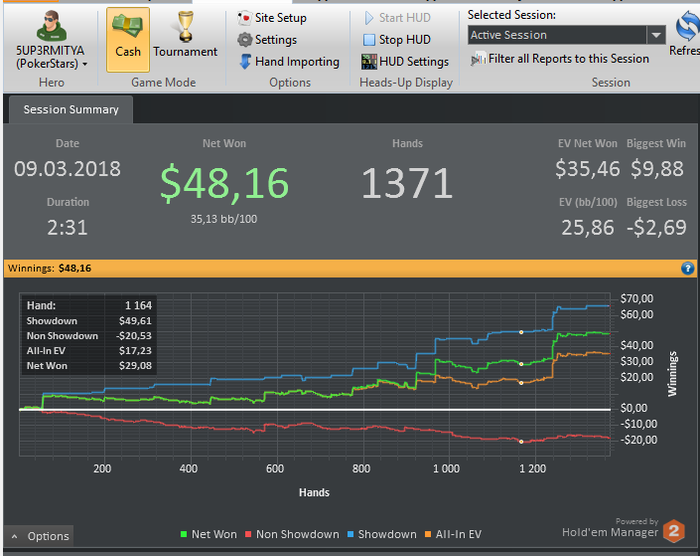This screenshot has height=556, width=700.
Task: Open the blue help question mark icon
Action: (x=688, y=268)
